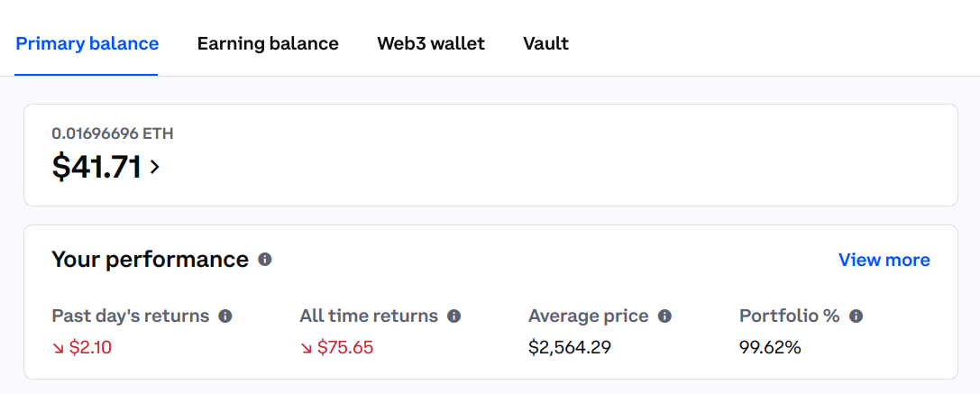
Task: Open the Web3 wallet tab
Action: click(431, 43)
